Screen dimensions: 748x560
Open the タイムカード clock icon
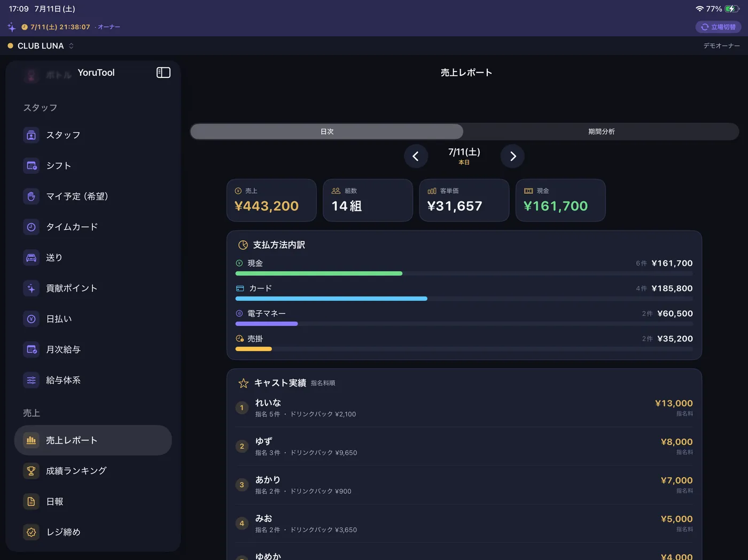pyautogui.click(x=32, y=227)
